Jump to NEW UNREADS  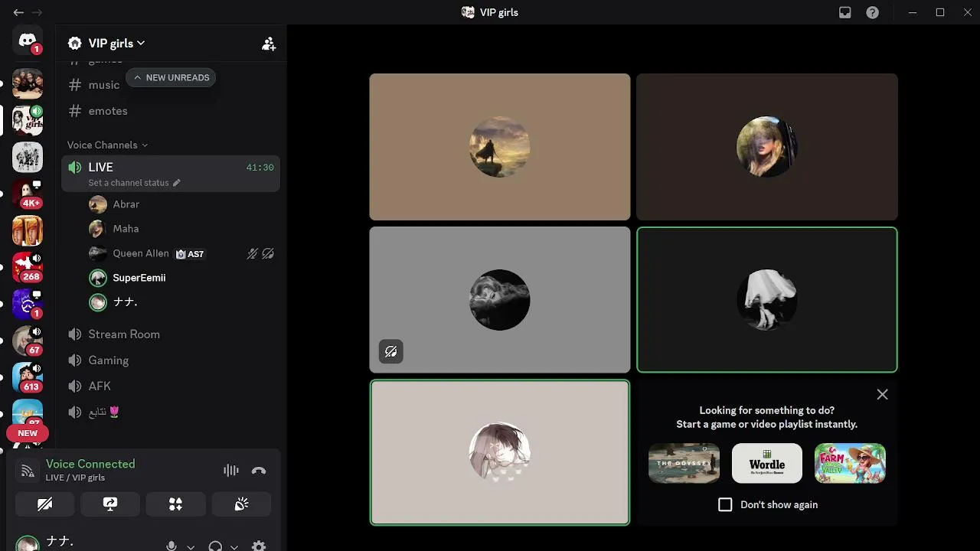click(171, 77)
